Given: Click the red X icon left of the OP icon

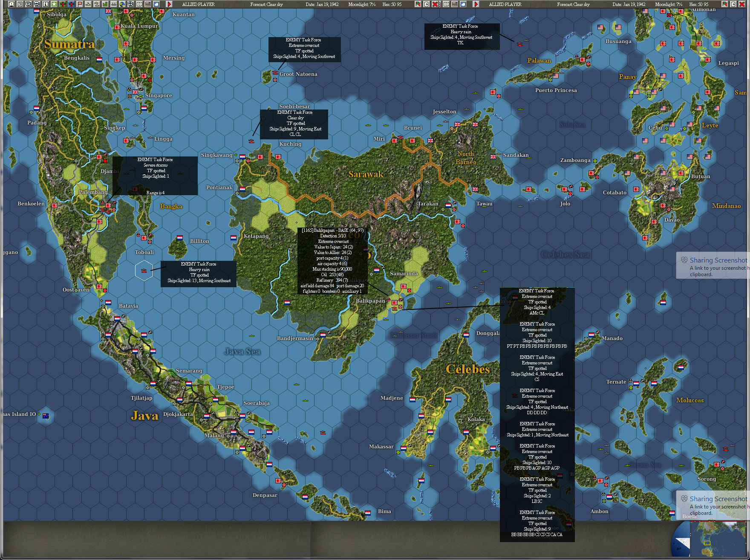Looking at the screenshot, I should 435,4.
